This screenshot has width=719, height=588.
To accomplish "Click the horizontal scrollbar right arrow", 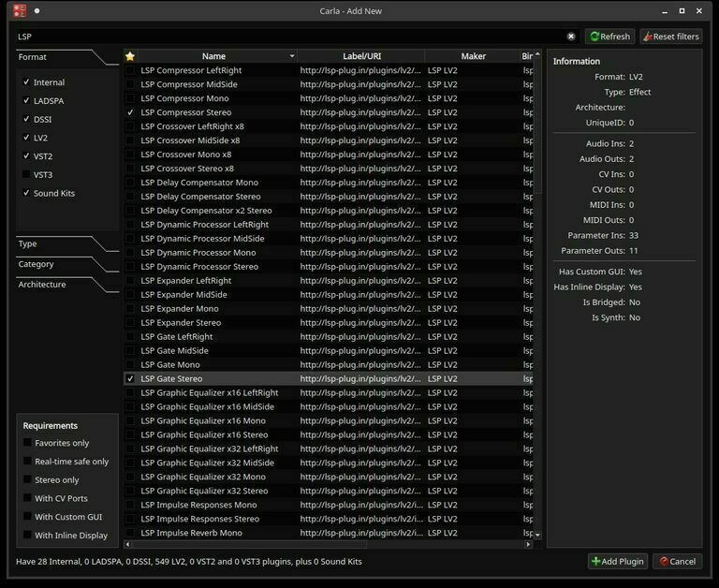I will pyautogui.click(x=528, y=544).
